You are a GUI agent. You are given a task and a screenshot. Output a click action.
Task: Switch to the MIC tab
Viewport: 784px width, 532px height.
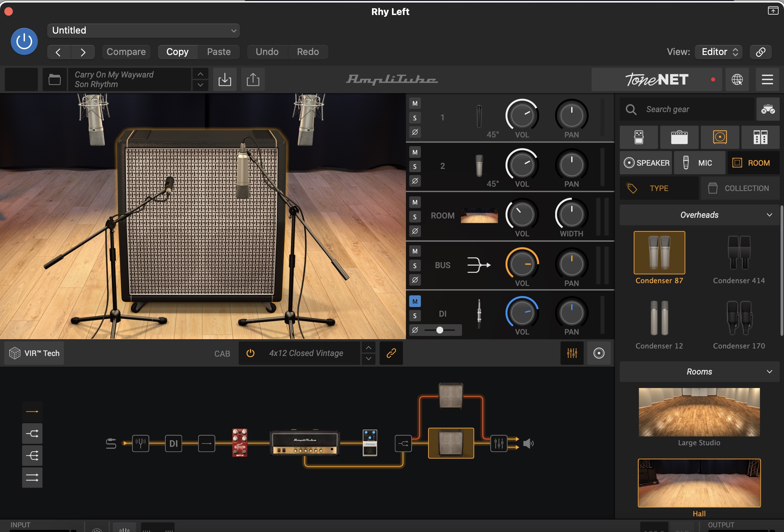pos(699,163)
